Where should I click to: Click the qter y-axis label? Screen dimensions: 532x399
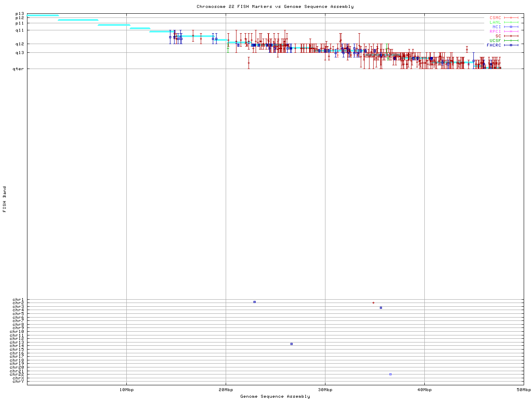[x=18, y=69]
